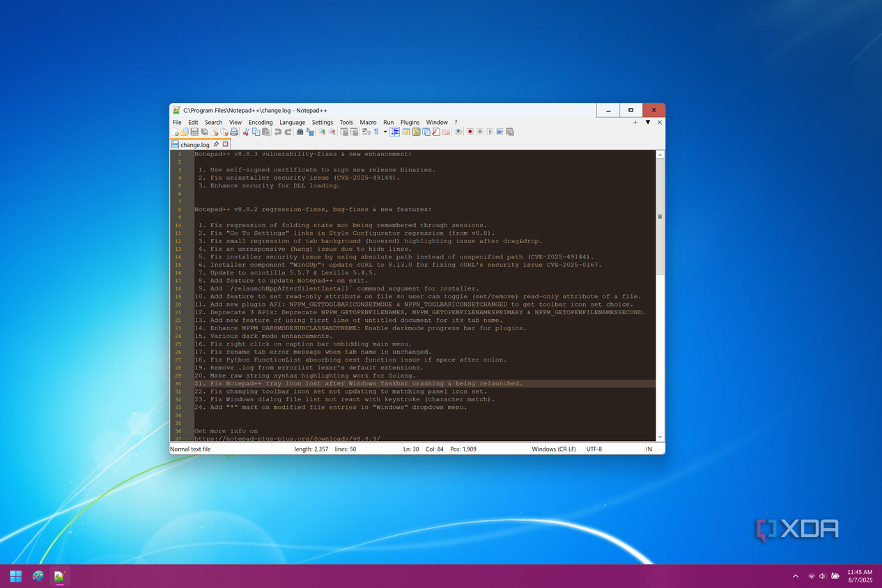This screenshot has width=882, height=588.
Task: Click the Save Recorded Macro icon
Action: point(510,132)
